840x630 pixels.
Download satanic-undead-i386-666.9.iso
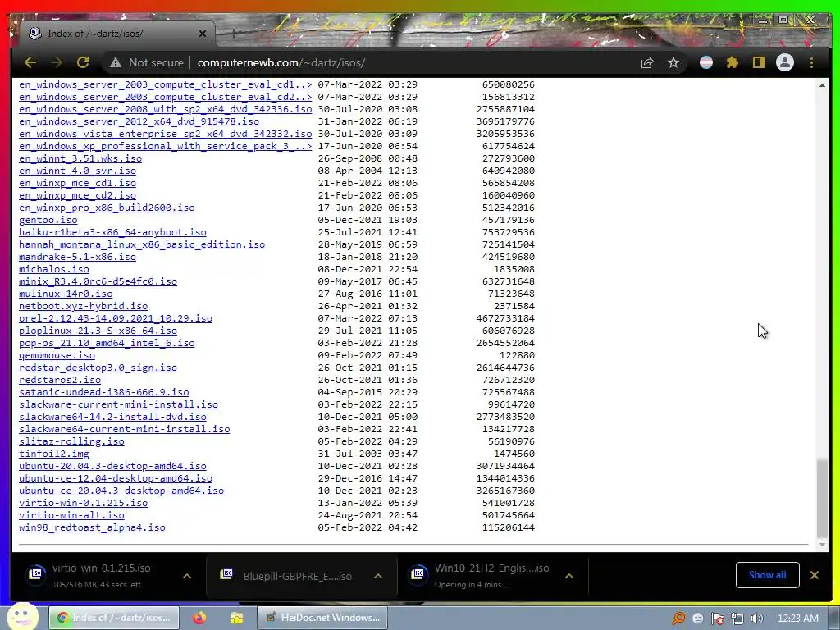click(x=104, y=393)
